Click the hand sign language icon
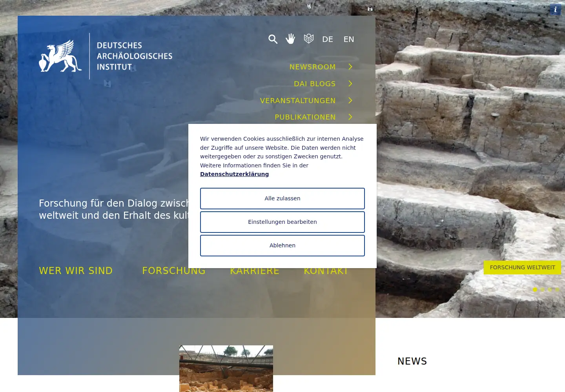Screen dimensions: 565x392 pyautogui.click(x=290, y=39)
